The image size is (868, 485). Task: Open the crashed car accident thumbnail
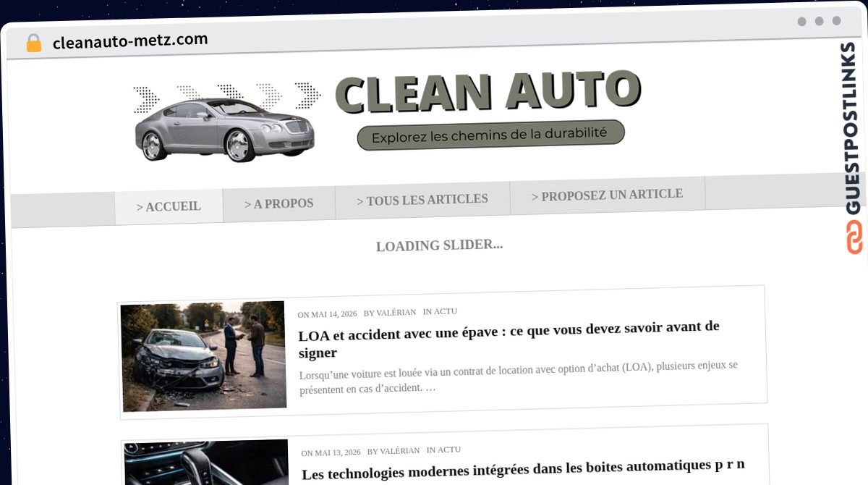204,356
